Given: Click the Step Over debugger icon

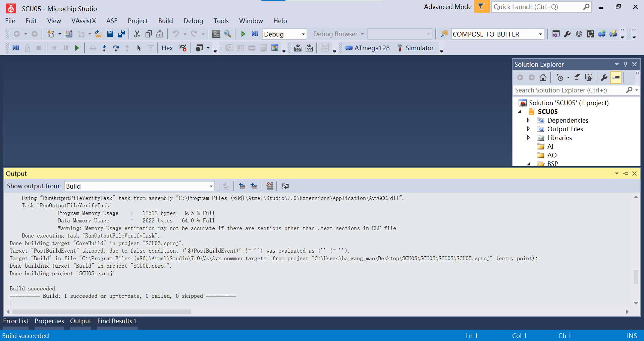Looking at the screenshot, I should (116, 48).
